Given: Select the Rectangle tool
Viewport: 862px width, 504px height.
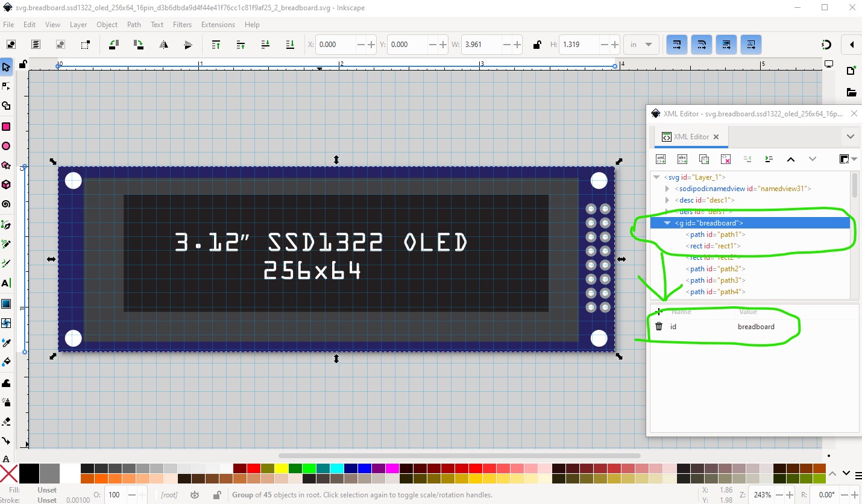Looking at the screenshot, I should 6,126.
